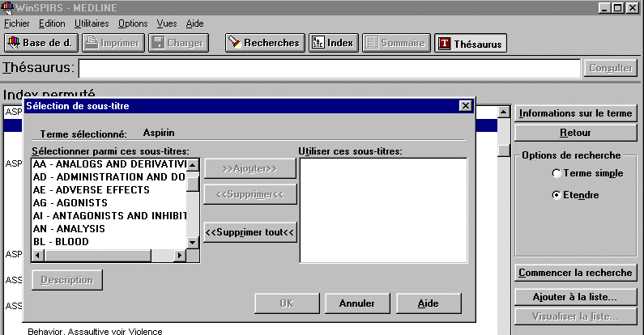644x335 pixels.
Task: Click subheading list scroll-down arrow
Action: [x=193, y=242]
